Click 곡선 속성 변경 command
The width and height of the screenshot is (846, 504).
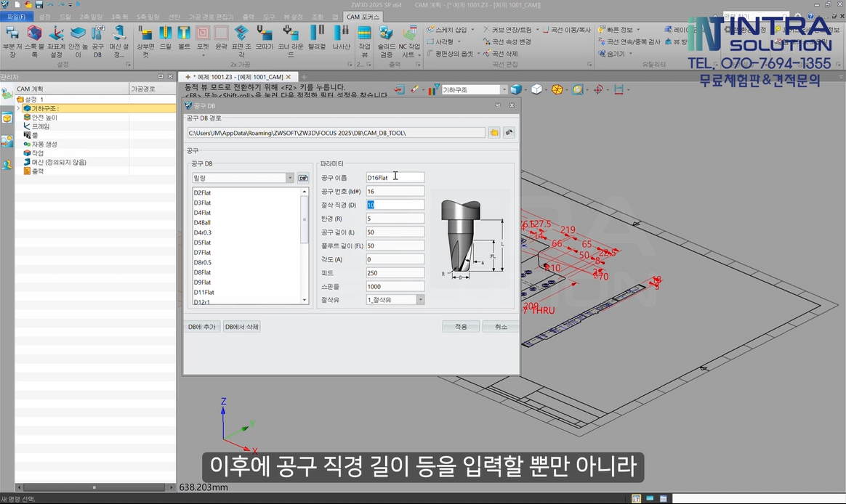(x=507, y=41)
